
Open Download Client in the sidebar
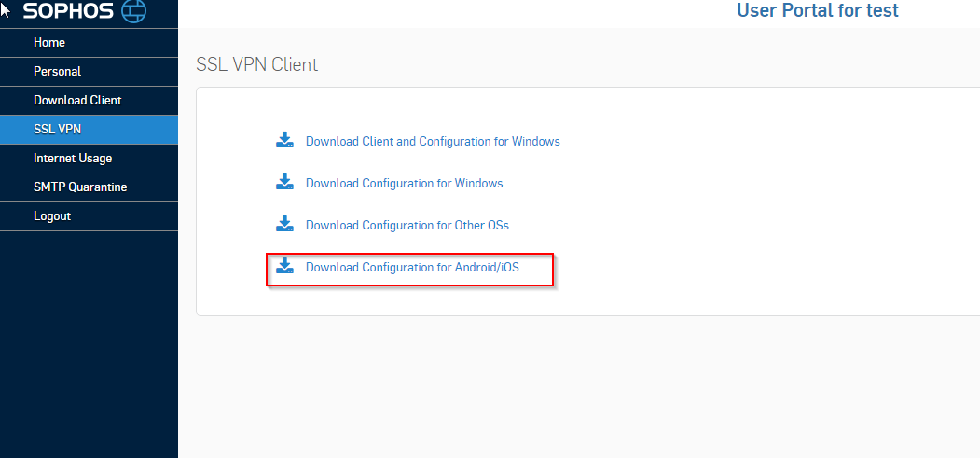click(x=77, y=101)
